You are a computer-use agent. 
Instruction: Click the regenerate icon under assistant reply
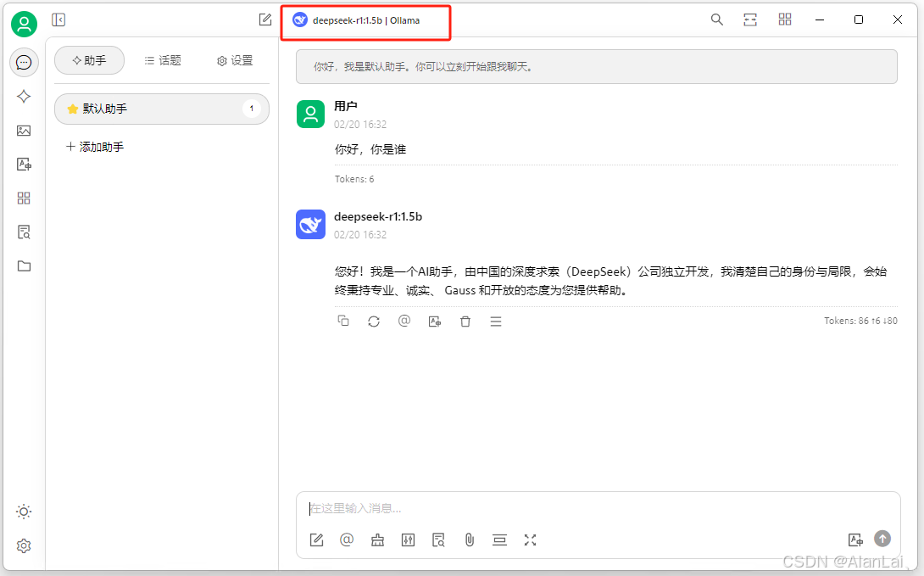374,321
